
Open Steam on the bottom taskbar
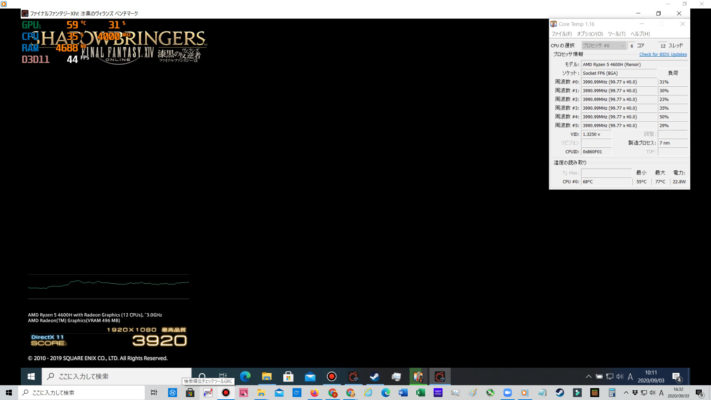560,393
